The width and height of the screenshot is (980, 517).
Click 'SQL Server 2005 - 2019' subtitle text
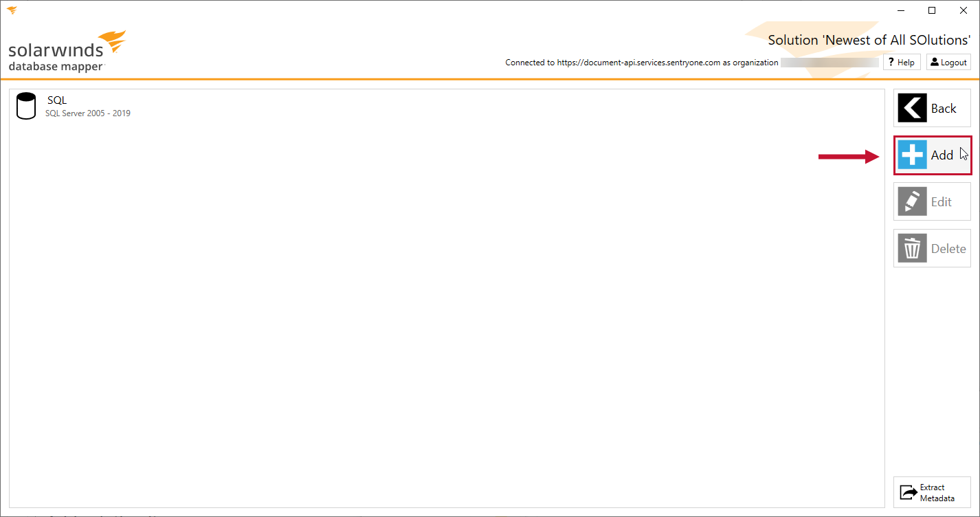pyautogui.click(x=88, y=113)
